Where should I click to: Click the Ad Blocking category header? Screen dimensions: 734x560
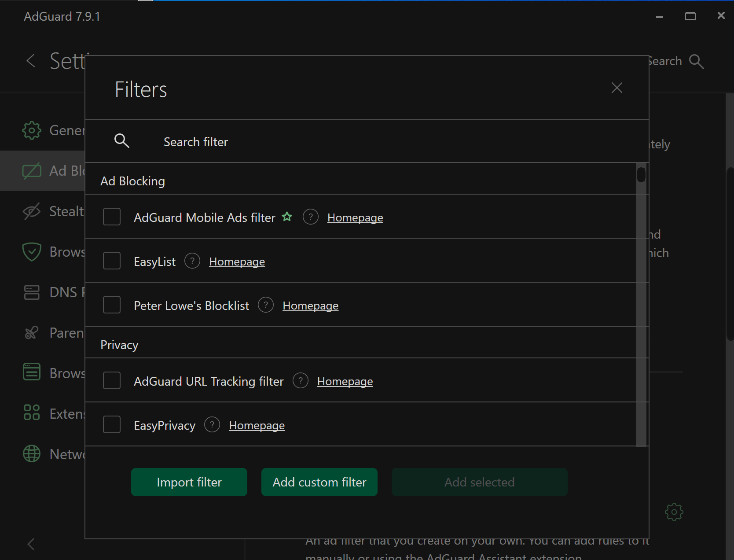(x=132, y=181)
